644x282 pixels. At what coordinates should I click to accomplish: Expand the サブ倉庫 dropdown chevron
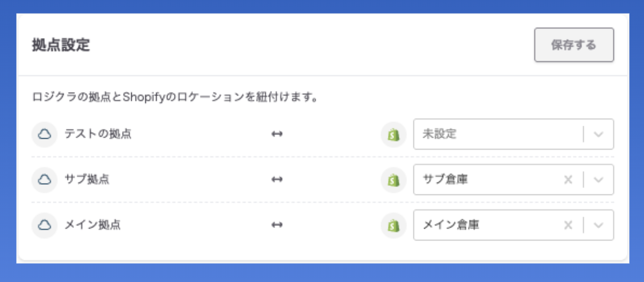click(599, 180)
